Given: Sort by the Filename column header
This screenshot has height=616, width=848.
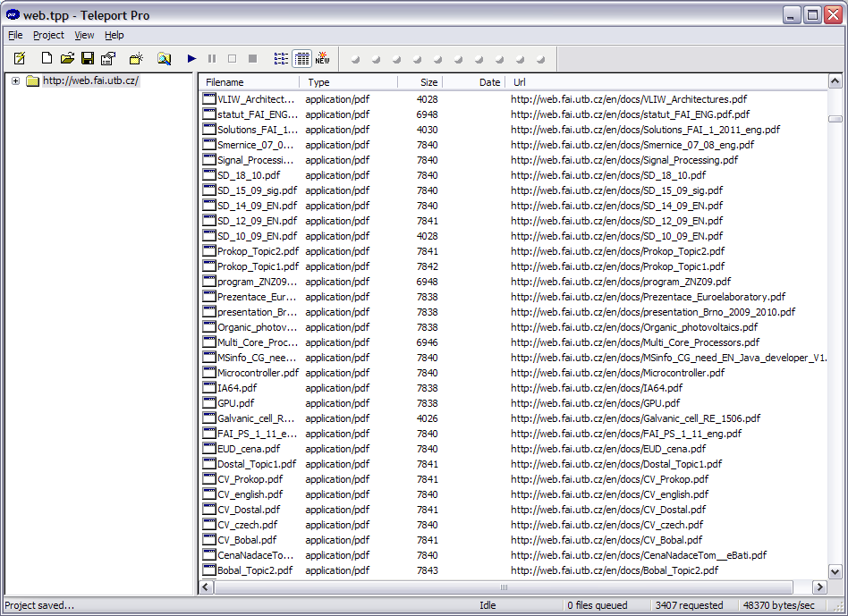Looking at the screenshot, I should click(249, 82).
